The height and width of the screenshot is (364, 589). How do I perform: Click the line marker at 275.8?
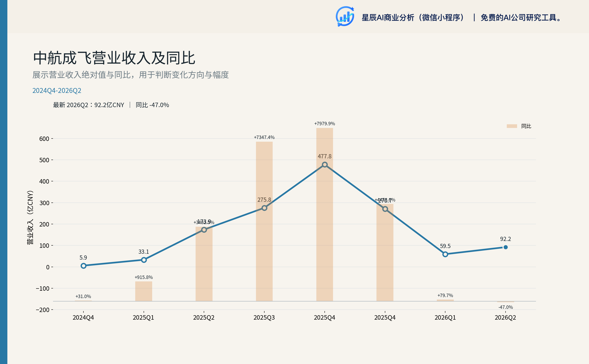[264, 208]
